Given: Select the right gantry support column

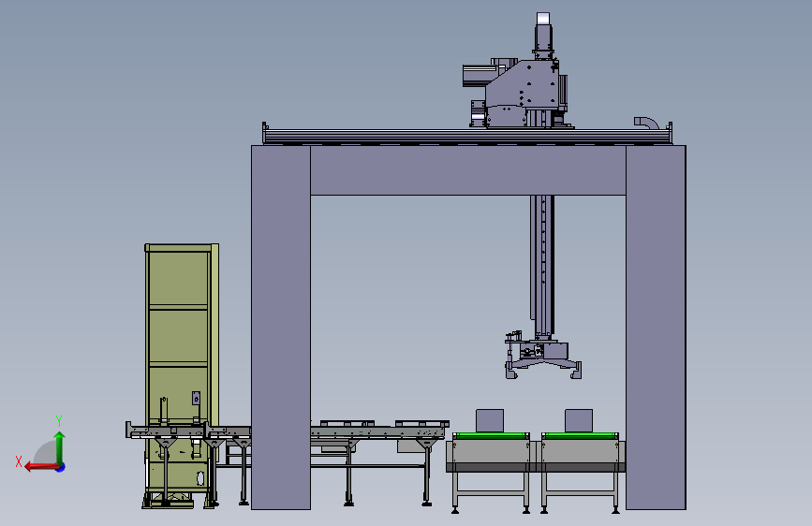Looking at the screenshot, I should pos(656,328).
